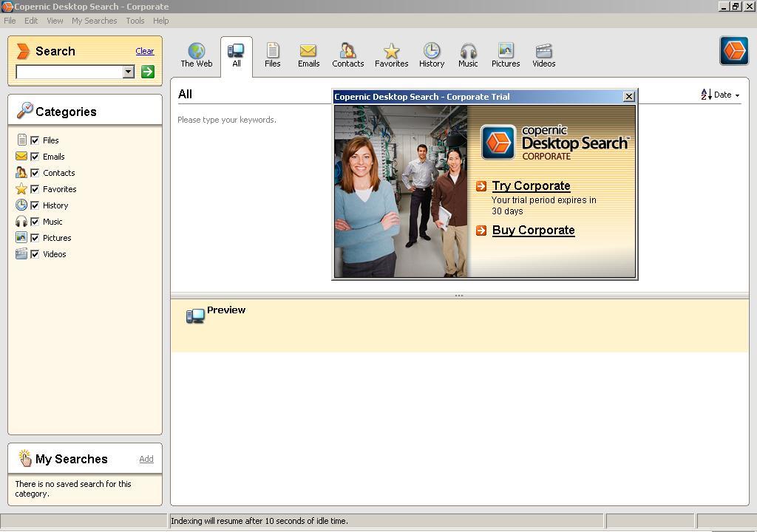This screenshot has width=757, height=532.
Task: Click the Try Corporate link
Action: [x=531, y=185]
